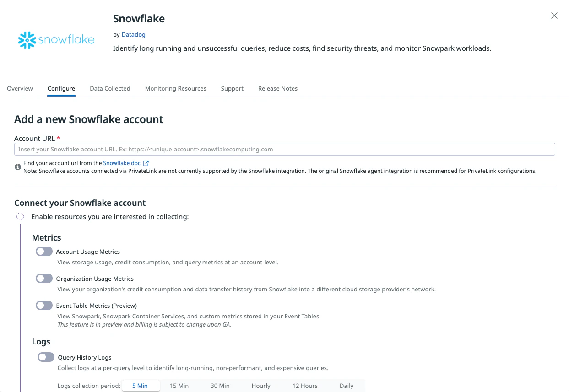Go to Monitoring Resources tab
Screen dimensions: 569x392
(175, 88)
